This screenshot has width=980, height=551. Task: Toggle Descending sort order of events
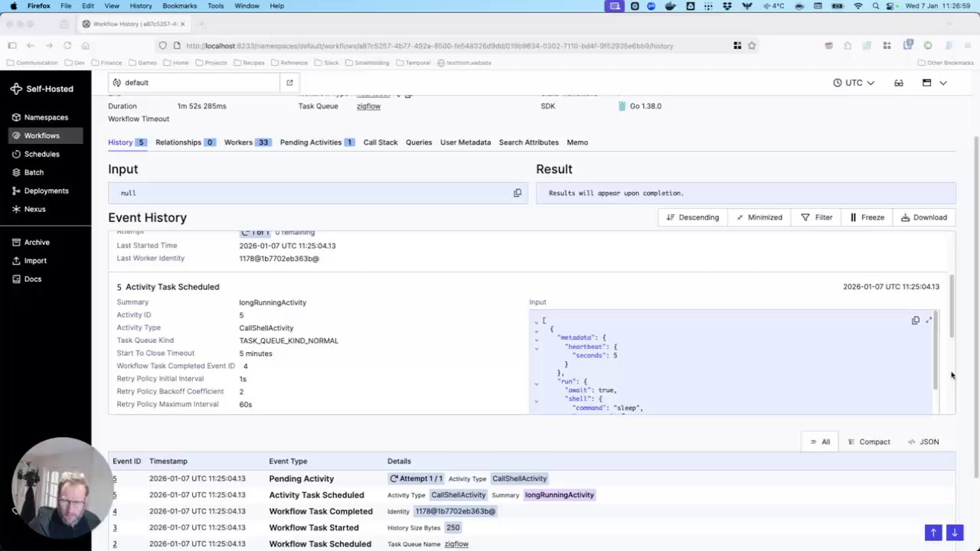pyautogui.click(x=693, y=217)
